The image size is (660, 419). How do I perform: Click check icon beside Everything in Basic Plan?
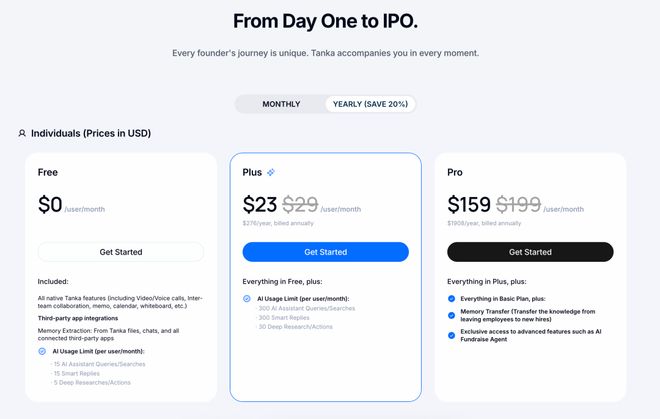pyautogui.click(x=451, y=298)
